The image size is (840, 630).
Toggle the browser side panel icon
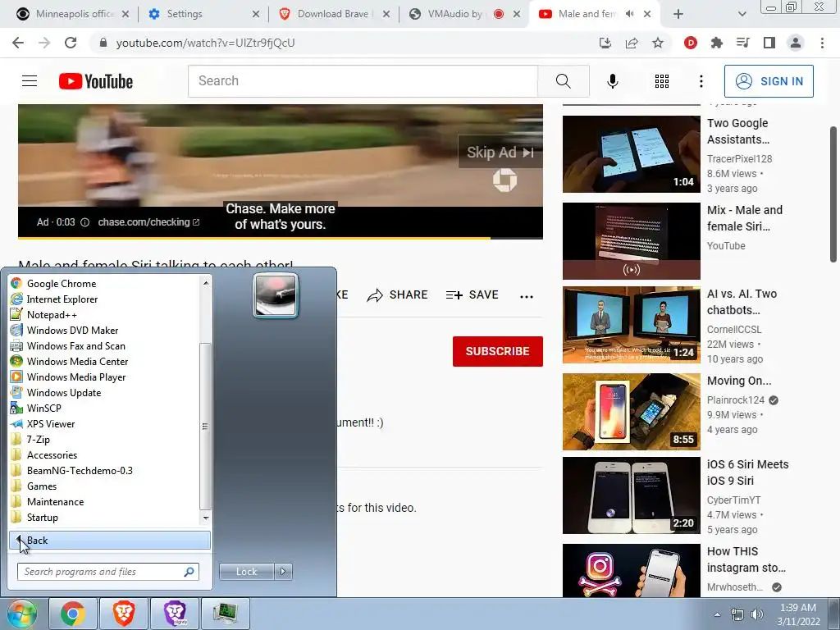769,43
